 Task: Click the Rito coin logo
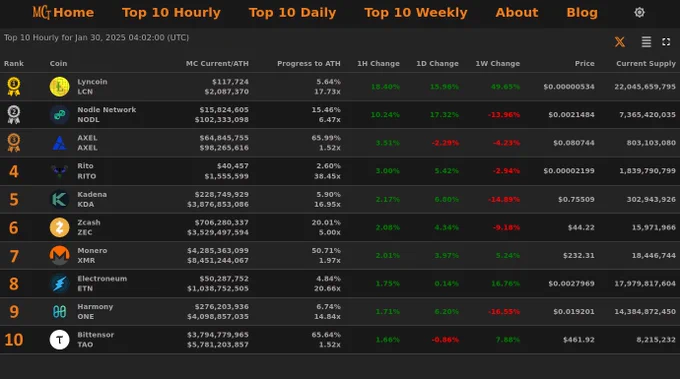point(59,171)
